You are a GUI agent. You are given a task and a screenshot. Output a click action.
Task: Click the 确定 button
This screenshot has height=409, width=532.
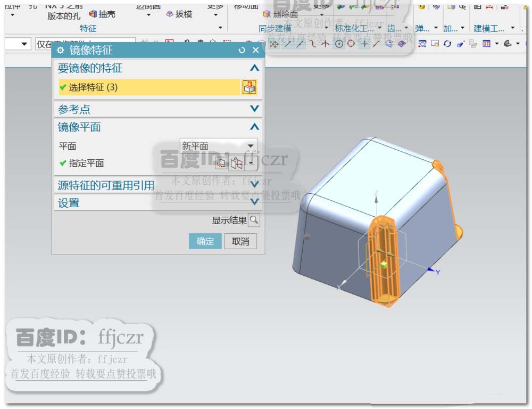205,241
